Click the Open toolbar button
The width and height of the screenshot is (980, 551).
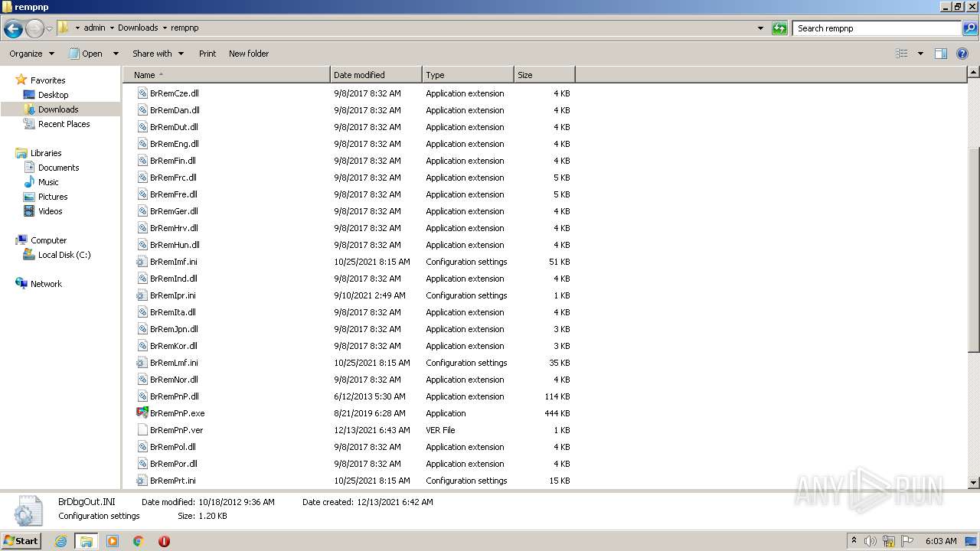click(x=86, y=54)
